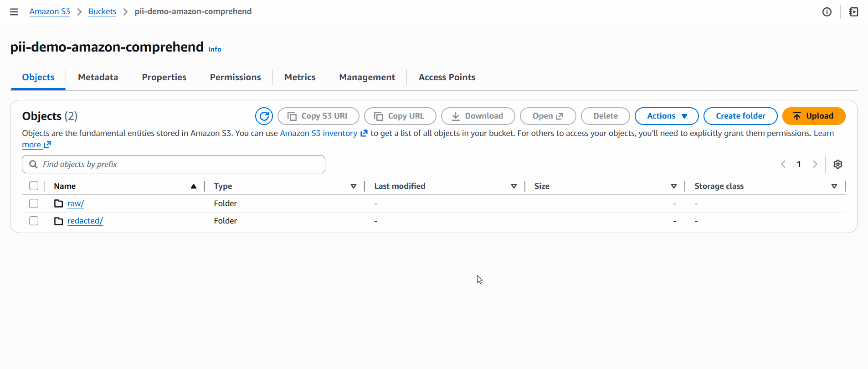
Task: Open the Permissions tab
Action: [236, 77]
